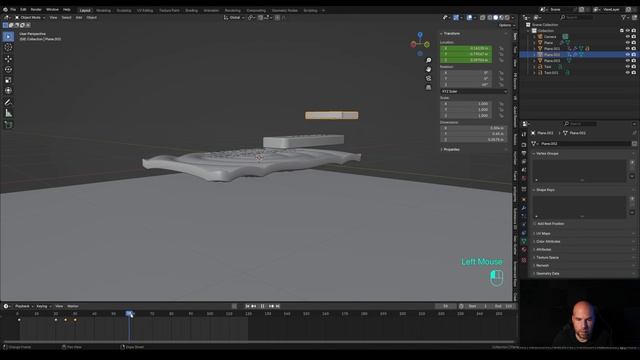The image size is (640, 360).
Task: Open the Output properties tab
Action: [x=524, y=153]
